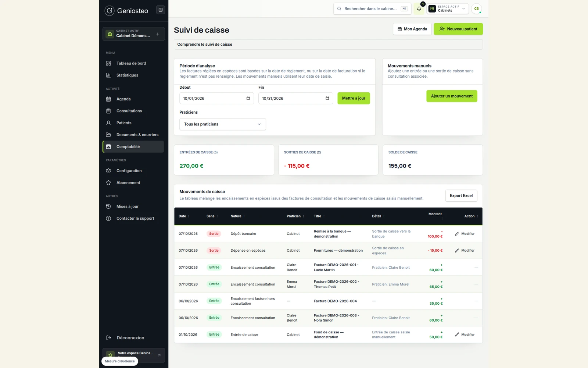This screenshot has height=368, width=588.
Task: Expand the Espace actif Cabinets selector
Action: (448, 9)
